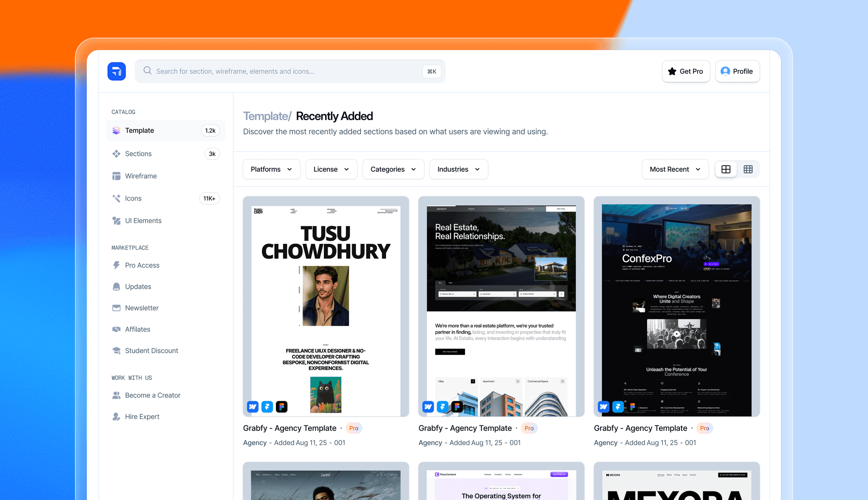Screen dimensions: 868x500
Task: Click the search magnifier icon
Action: coord(147,70)
